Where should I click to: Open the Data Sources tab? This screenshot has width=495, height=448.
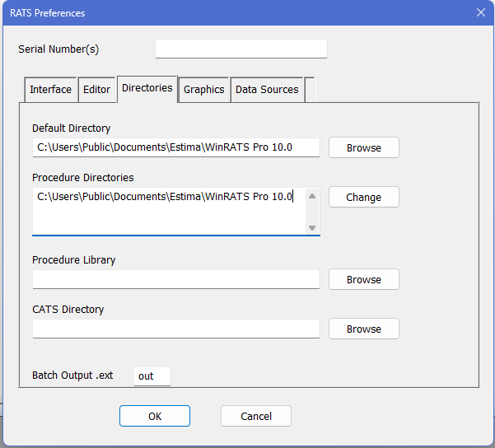[x=268, y=90]
